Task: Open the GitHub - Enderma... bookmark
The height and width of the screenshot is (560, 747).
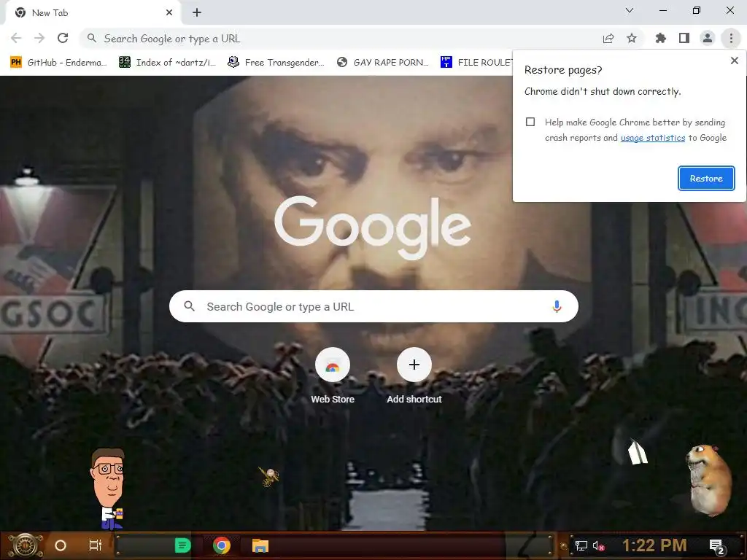Action: pos(58,63)
